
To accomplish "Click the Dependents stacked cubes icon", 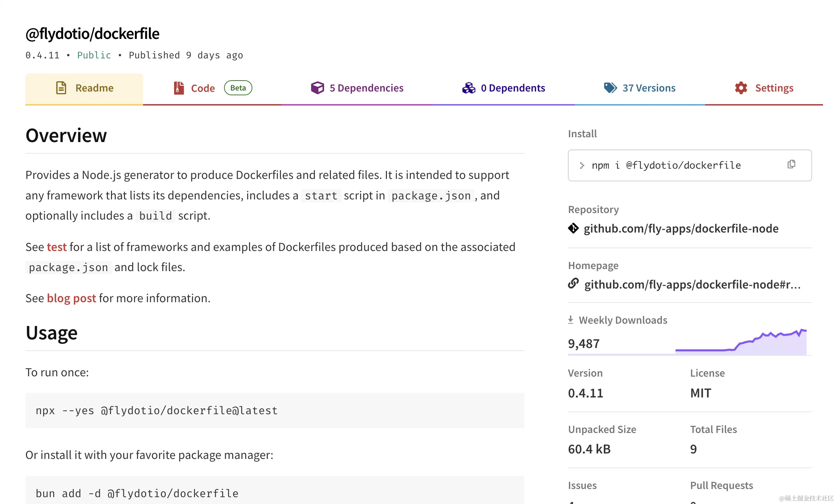I will 469,88.
